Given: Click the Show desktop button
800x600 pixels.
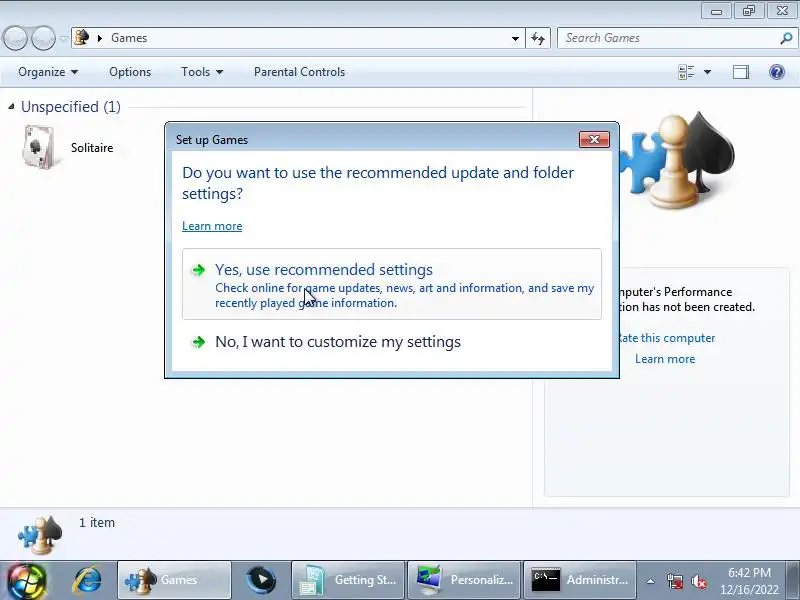Looking at the screenshot, I should coord(793,580).
